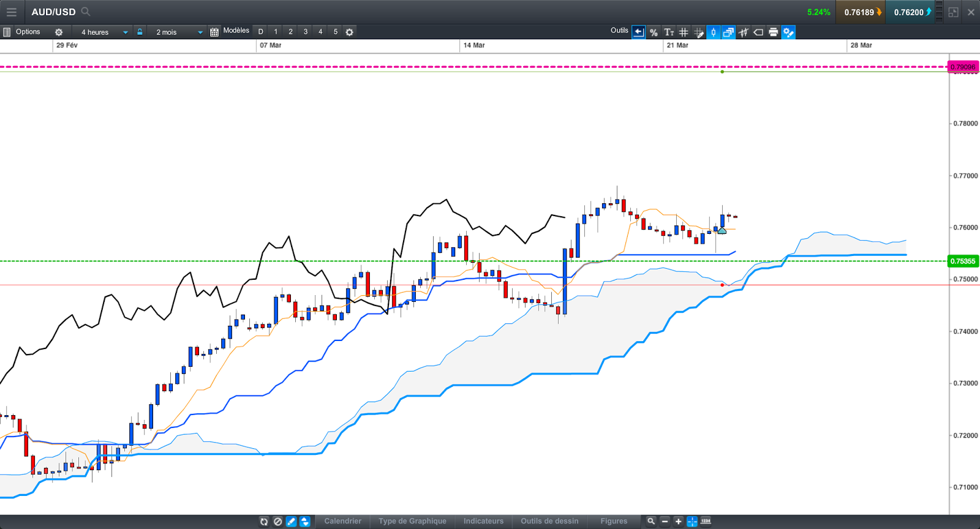Open the Modèles templates menu
The image size is (980, 529).
pos(236,31)
